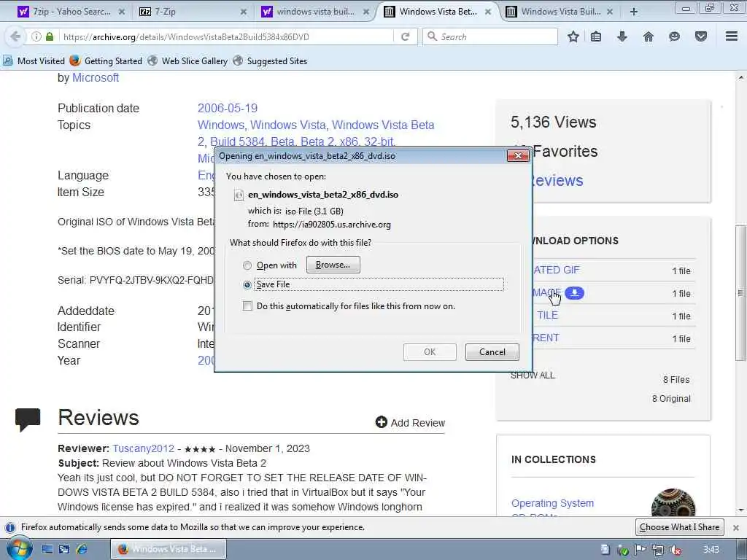Click the green padlock security icon
The width and height of the screenshot is (747, 560).
click(50, 36)
